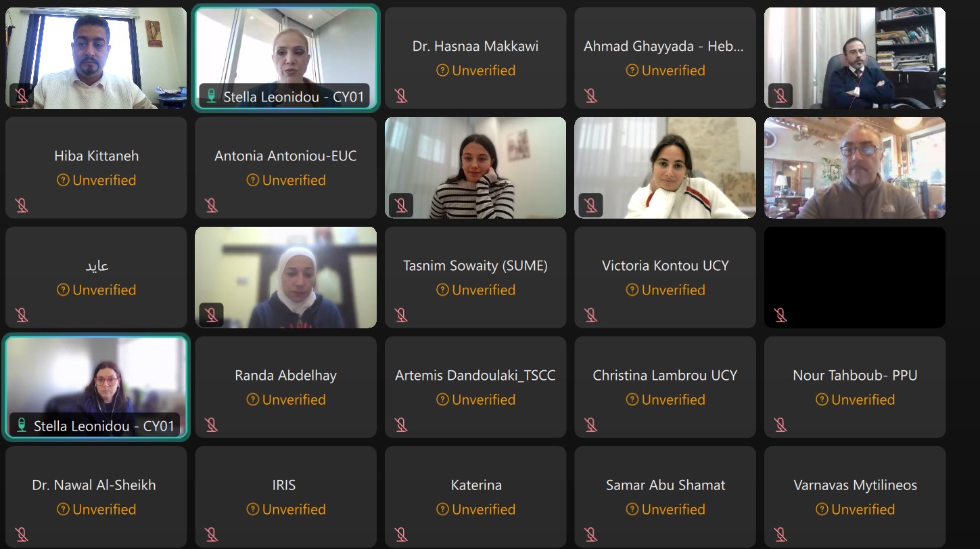Select Samar Abu Shamat participant name
The height and width of the screenshot is (549, 980).
tap(666, 485)
